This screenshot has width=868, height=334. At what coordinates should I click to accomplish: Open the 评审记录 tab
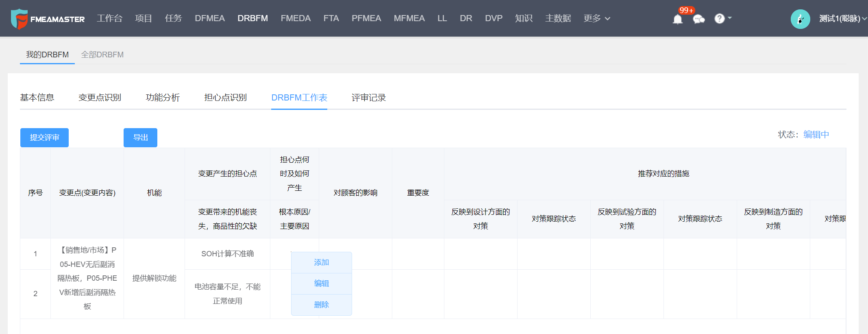point(369,98)
